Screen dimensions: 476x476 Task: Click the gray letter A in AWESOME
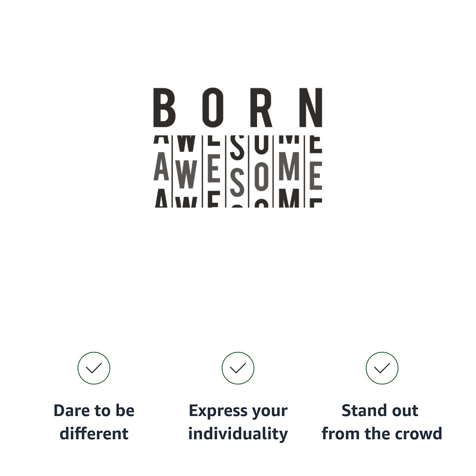click(161, 168)
